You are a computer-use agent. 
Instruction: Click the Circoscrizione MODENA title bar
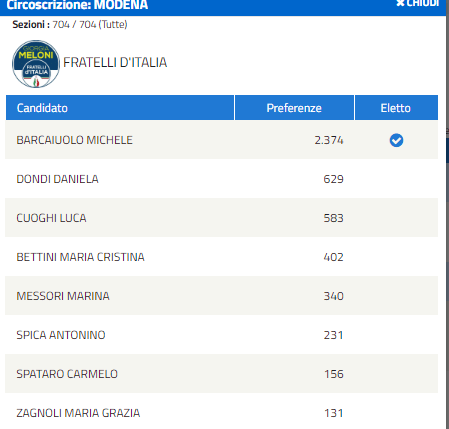pos(223,7)
